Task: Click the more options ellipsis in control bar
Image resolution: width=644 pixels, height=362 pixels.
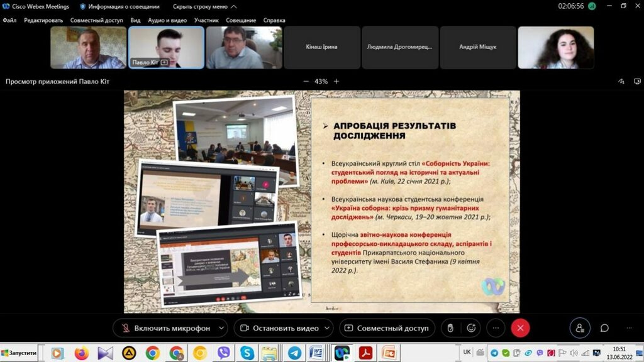Action: coord(496,328)
